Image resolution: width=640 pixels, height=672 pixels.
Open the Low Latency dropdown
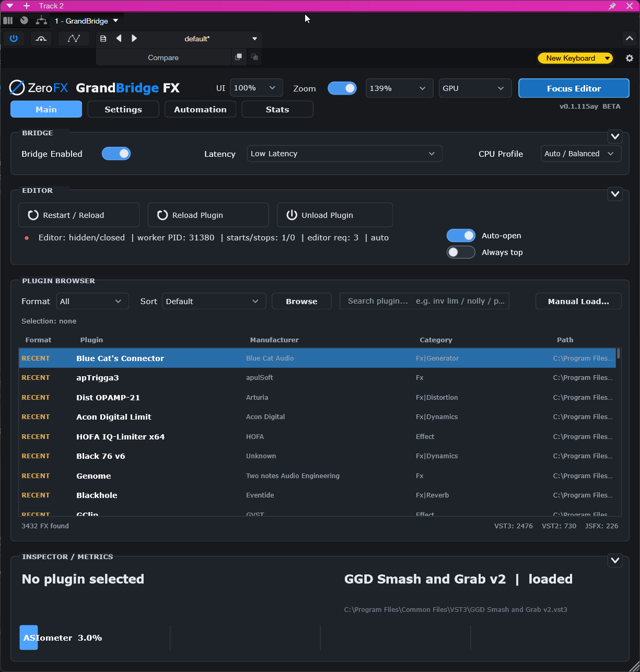pyautogui.click(x=344, y=154)
